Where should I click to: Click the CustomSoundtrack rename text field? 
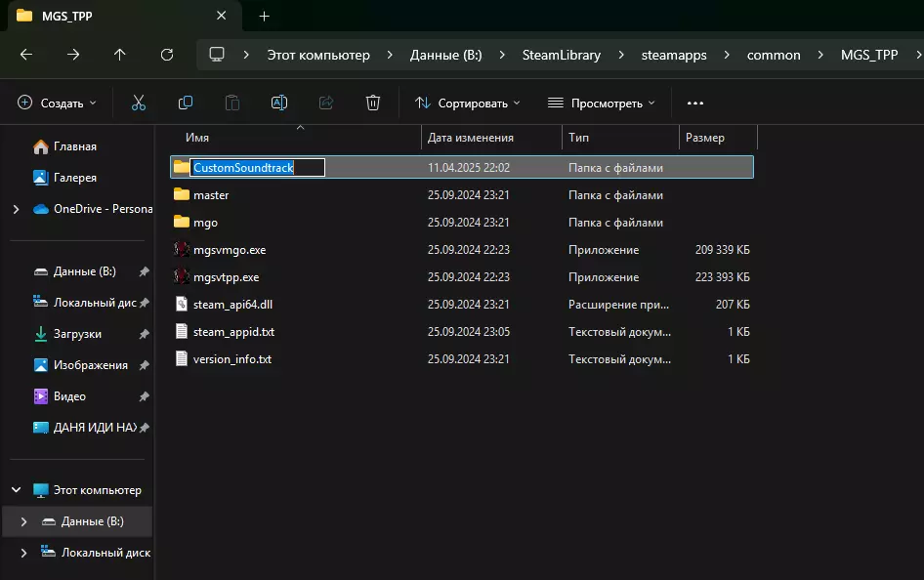pyautogui.click(x=257, y=168)
